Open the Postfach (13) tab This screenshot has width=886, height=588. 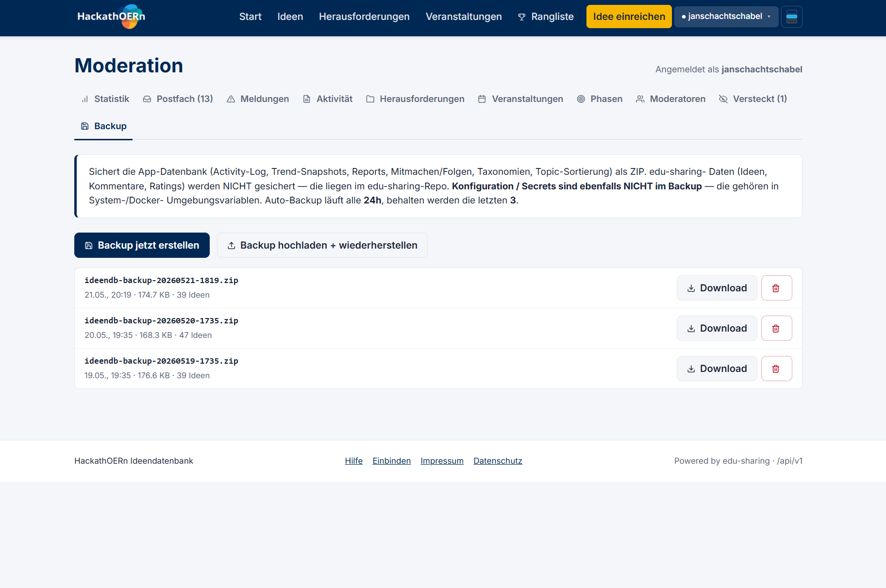[x=178, y=99]
